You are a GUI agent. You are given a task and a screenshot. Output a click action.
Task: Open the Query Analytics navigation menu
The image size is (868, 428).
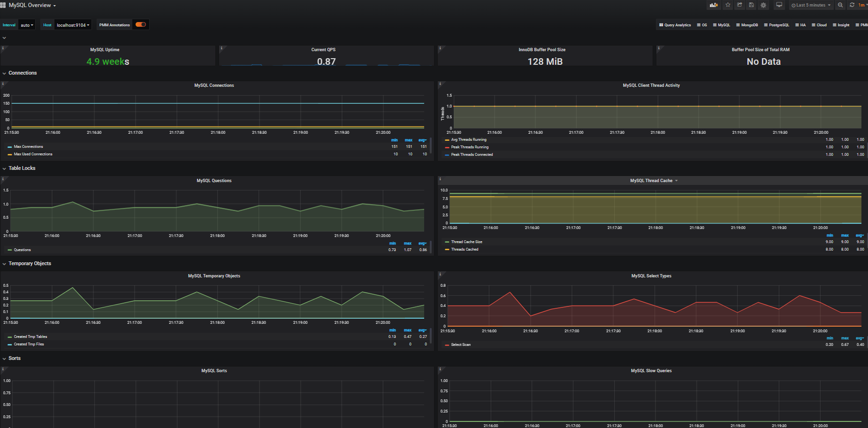coord(675,24)
